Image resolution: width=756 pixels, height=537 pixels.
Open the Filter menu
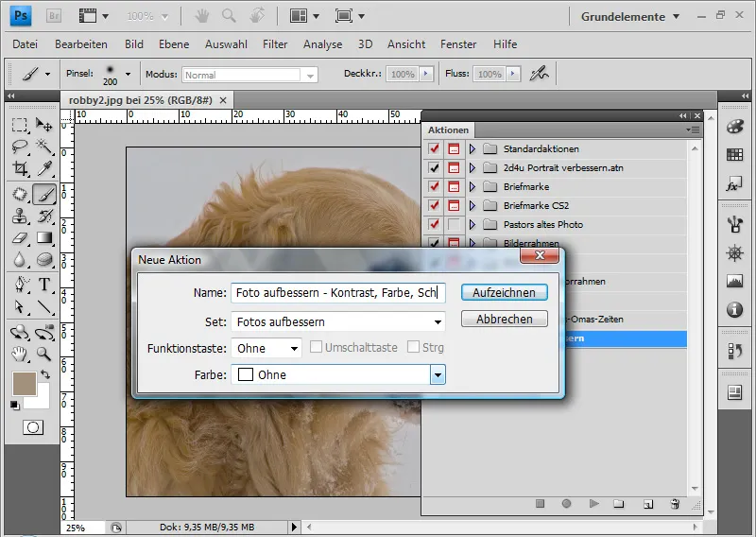pos(275,44)
